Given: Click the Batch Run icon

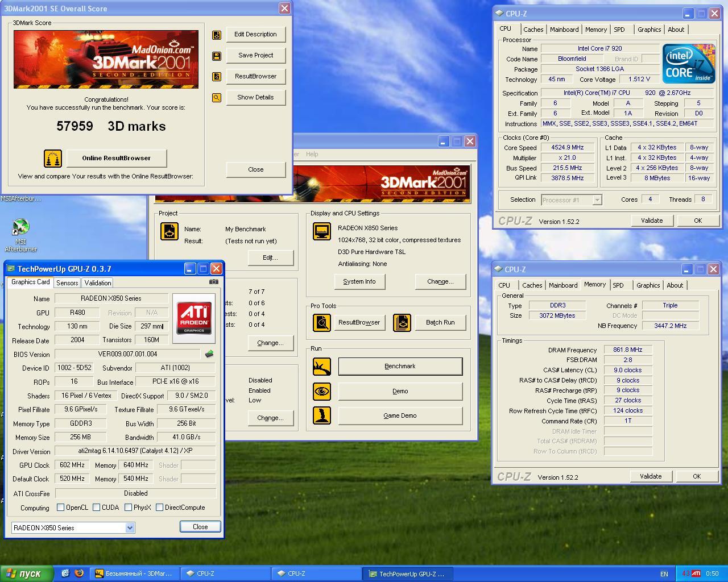Looking at the screenshot, I should (x=402, y=323).
